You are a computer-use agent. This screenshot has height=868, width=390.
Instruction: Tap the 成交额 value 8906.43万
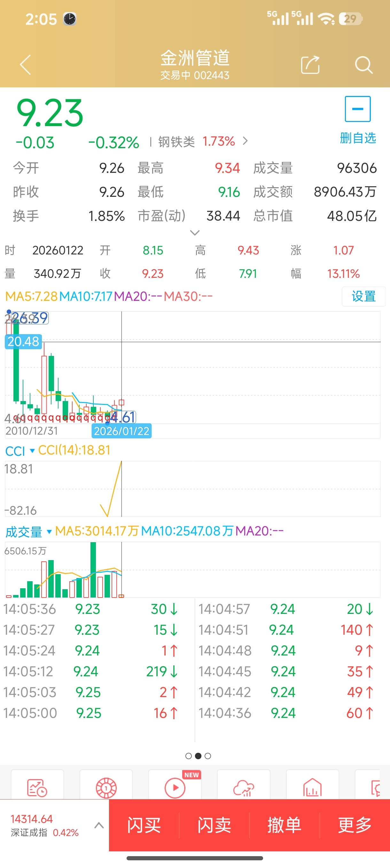coord(345,192)
